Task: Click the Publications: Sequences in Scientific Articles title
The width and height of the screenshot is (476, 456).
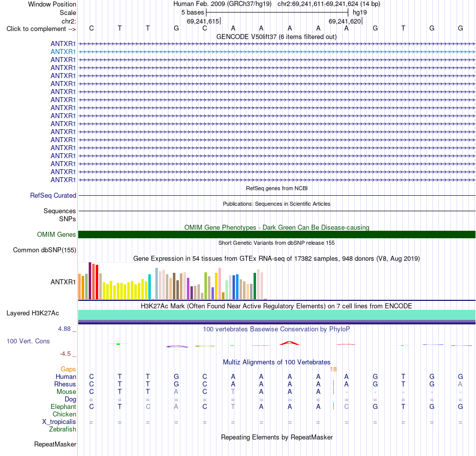Action: coord(277,204)
